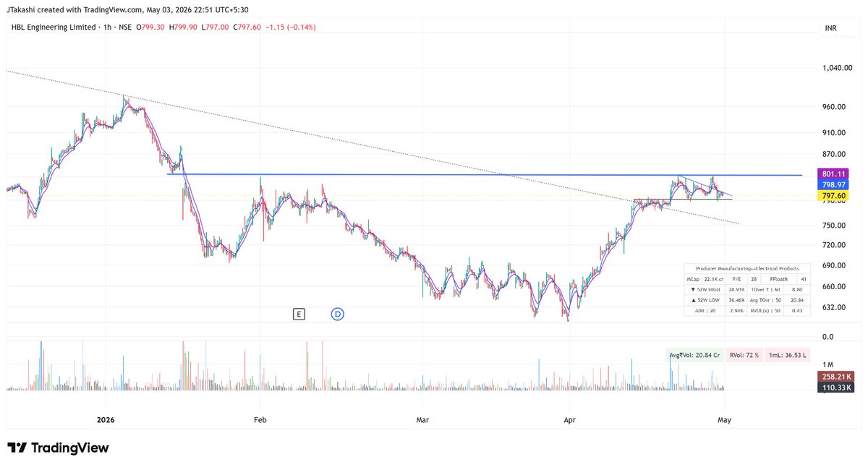The image size is (868, 467).
Task: Click the Avg TOvr | 50 table cell
Action: pos(765,300)
